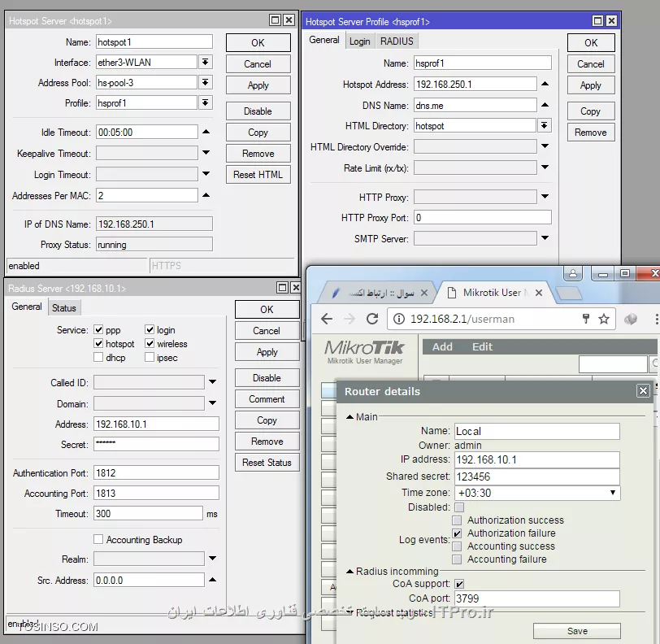660x644 pixels.
Task: Expand Rate Limit (rx/tx) field
Action: (545, 168)
